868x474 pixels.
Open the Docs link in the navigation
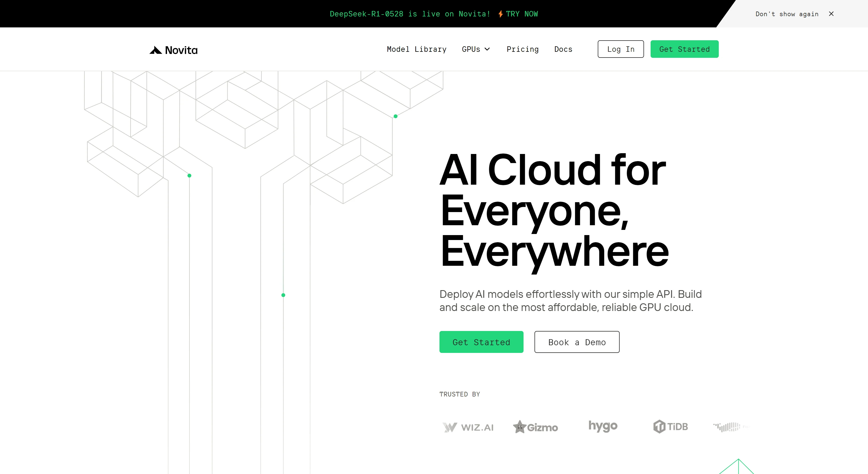[563, 49]
